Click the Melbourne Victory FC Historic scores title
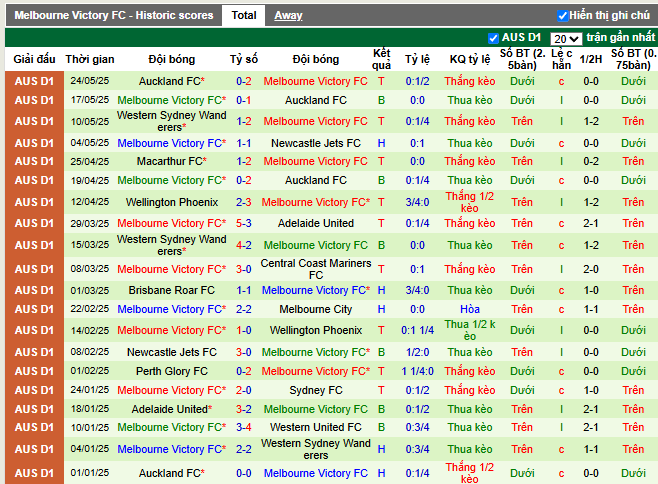 point(114,16)
